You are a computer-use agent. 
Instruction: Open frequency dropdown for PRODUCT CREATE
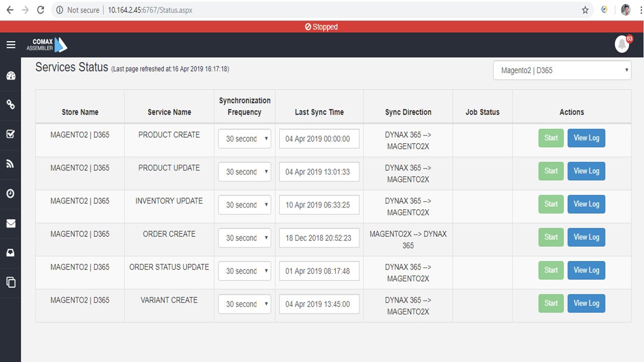(245, 139)
